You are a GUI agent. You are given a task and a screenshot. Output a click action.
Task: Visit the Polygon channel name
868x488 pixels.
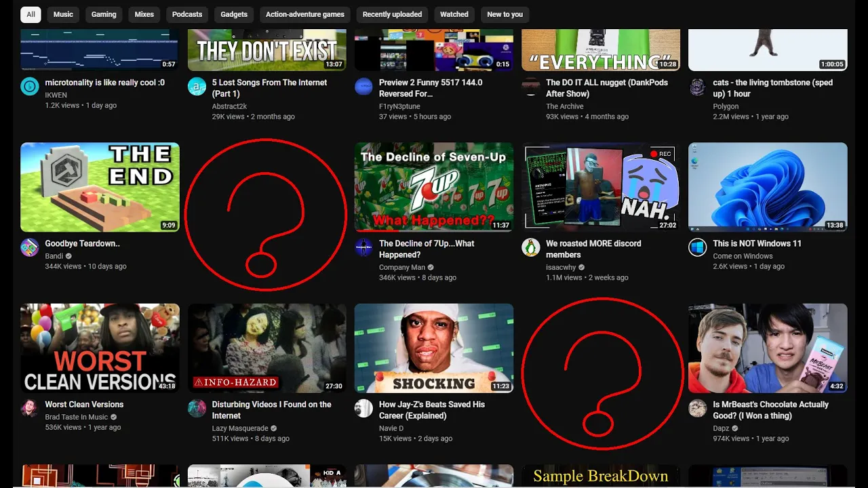726,106
